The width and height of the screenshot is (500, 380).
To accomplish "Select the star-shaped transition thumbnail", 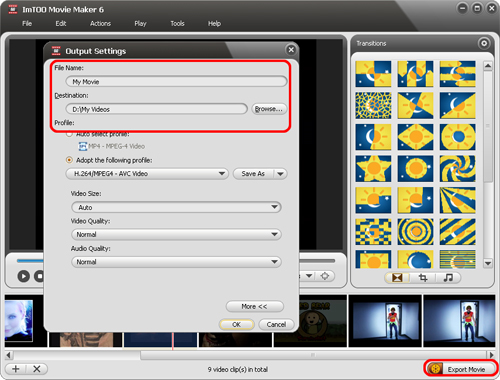I will pyautogui.click(x=373, y=168).
